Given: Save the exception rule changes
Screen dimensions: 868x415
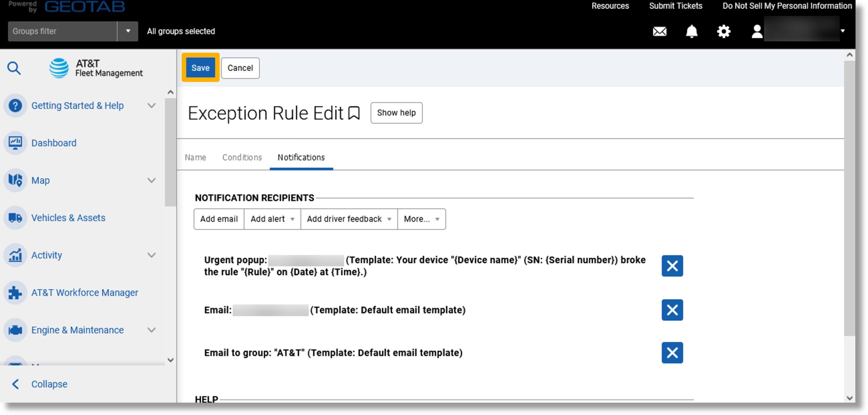Looking at the screenshot, I should [200, 68].
